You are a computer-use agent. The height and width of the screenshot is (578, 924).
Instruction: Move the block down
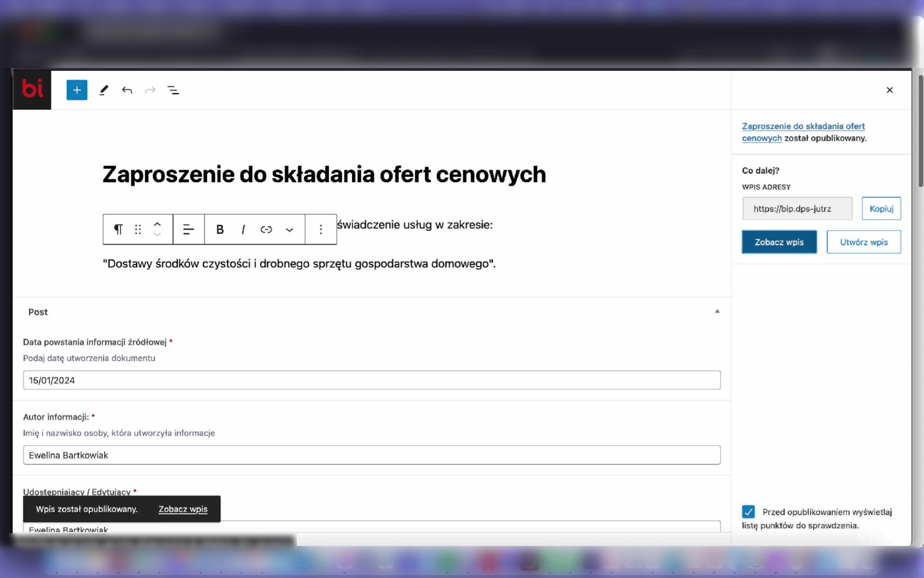(x=157, y=234)
